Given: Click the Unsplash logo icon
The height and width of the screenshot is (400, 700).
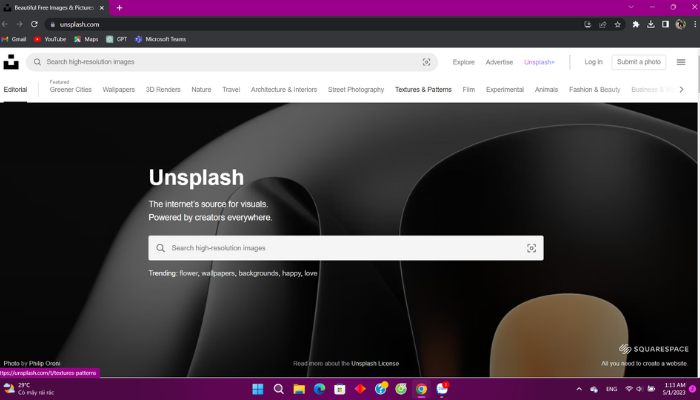Looking at the screenshot, I should [11, 62].
